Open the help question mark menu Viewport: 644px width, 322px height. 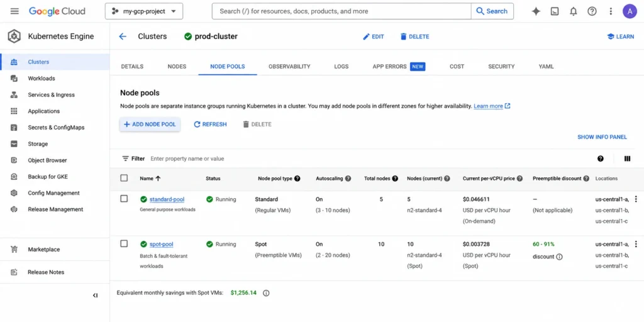(x=592, y=11)
